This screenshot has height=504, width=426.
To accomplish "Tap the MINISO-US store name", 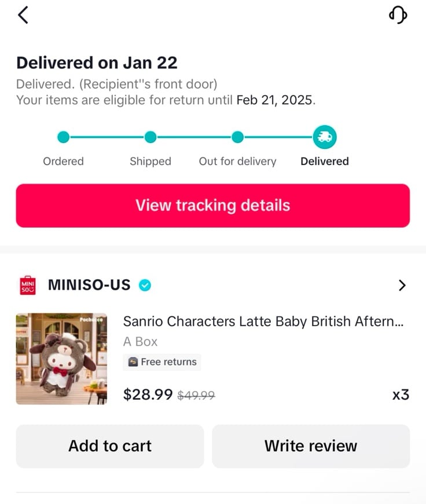I will coord(89,285).
